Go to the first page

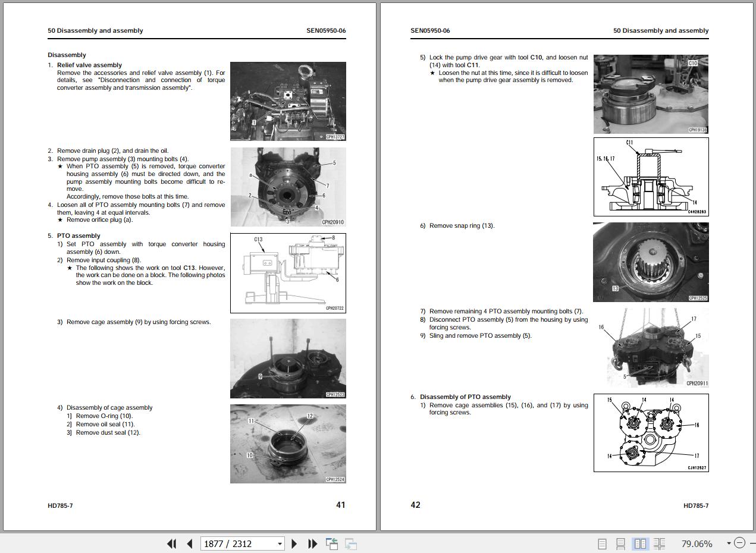[171, 543]
